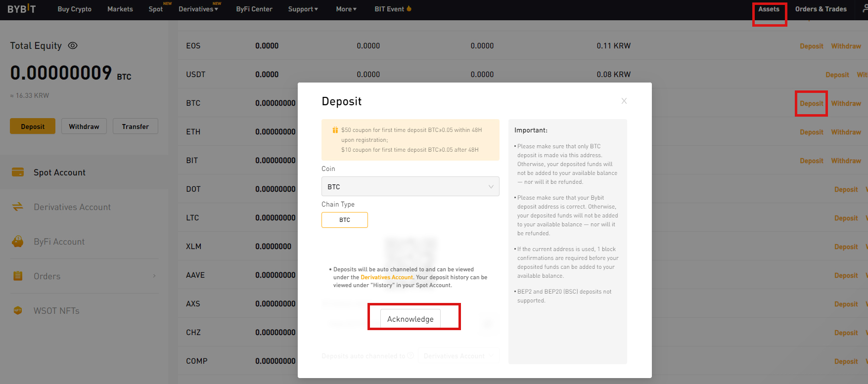Screen dimensions: 868x384
Task: Click Withdraw in the BIT row
Action: [846, 161]
